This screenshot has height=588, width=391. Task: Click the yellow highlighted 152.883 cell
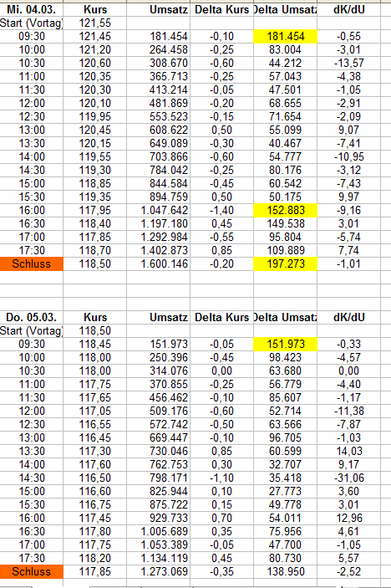coord(286,211)
